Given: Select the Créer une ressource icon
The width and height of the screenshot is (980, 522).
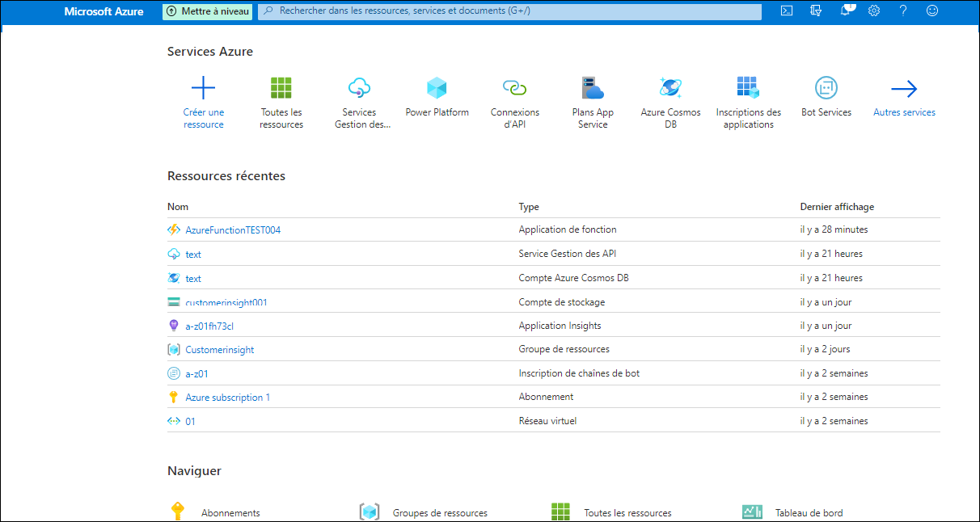Looking at the screenshot, I should tap(203, 87).
